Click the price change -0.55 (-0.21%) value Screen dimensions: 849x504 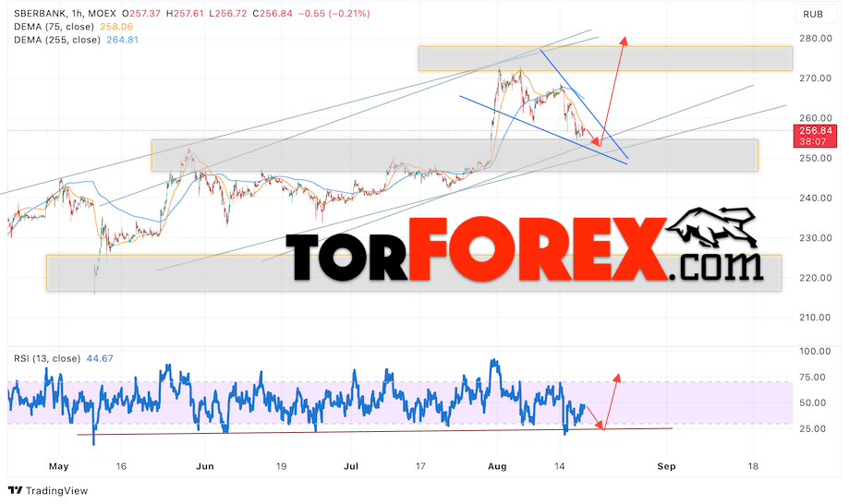(x=335, y=14)
